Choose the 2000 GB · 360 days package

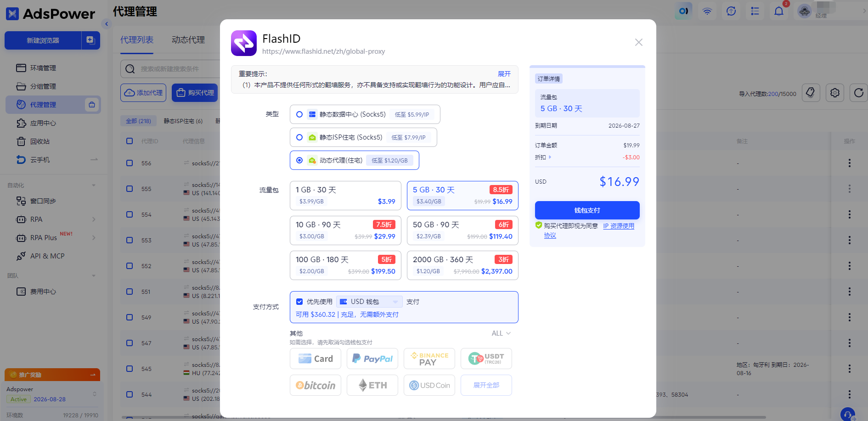[462, 265]
